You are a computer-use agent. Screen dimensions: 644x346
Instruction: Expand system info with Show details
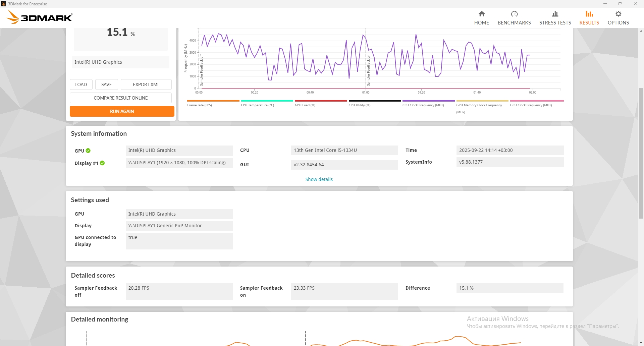(319, 179)
